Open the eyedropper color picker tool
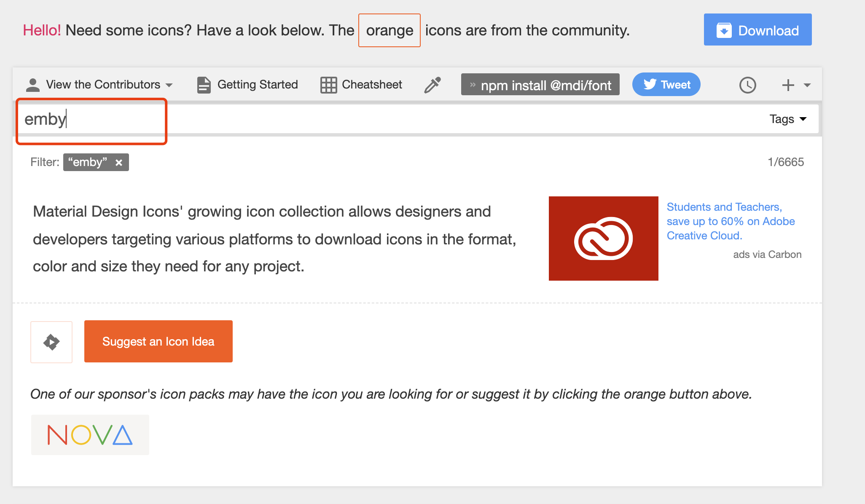Viewport: 865px width, 504px height. [432, 85]
